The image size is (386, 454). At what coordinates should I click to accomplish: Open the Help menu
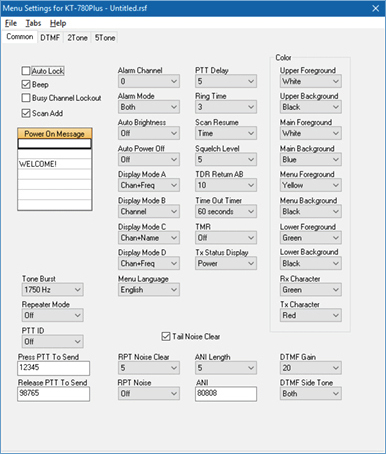(x=58, y=23)
